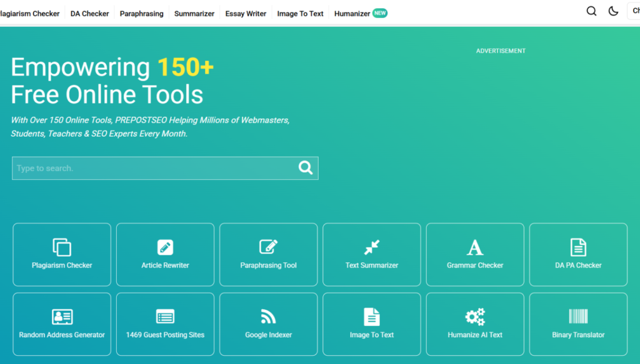Image resolution: width=640 pixels, height=364 pixels.
Task: Click the Grammar Checker letter A icon
Action: [x=475, y=247]
